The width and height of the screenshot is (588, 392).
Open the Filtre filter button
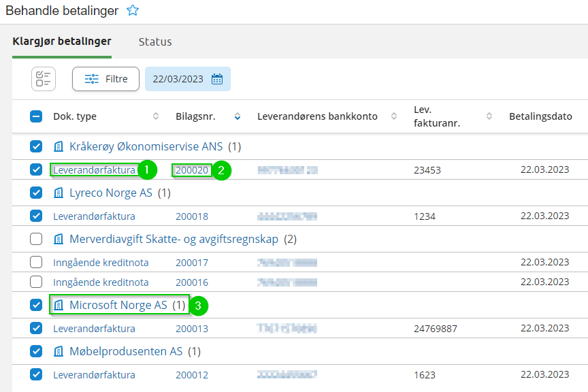105,79
